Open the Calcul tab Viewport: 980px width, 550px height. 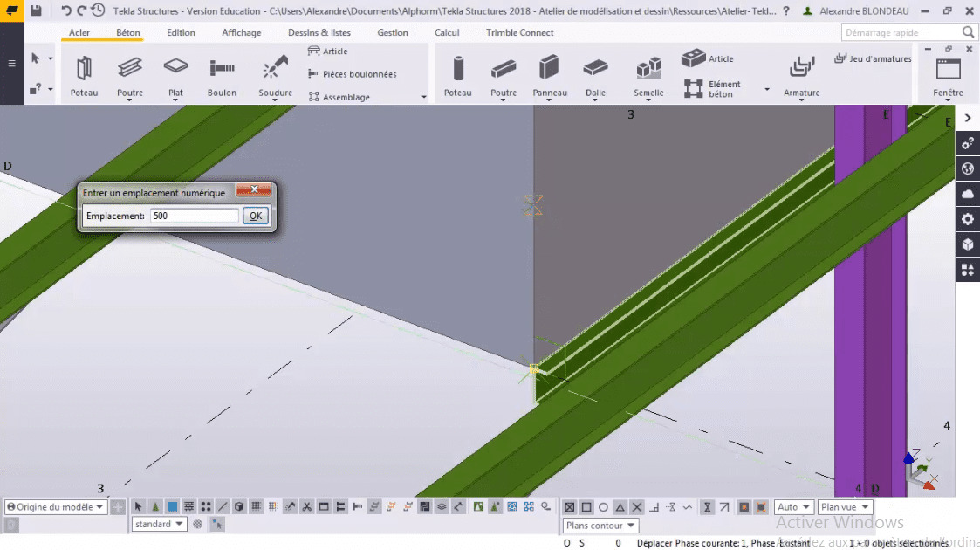pyautogui.click(x=447, y=32)
